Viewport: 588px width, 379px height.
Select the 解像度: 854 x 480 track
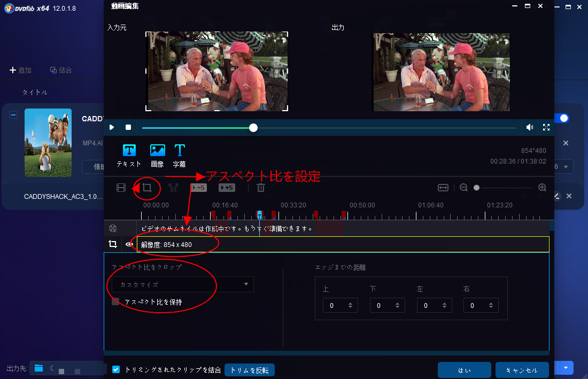tap(343, 244)
